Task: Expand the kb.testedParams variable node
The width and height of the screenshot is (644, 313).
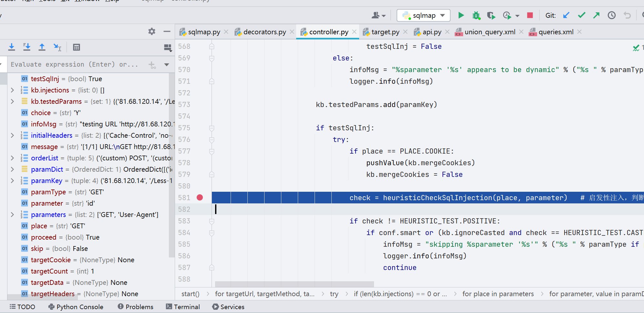Action: click(12, 101)
